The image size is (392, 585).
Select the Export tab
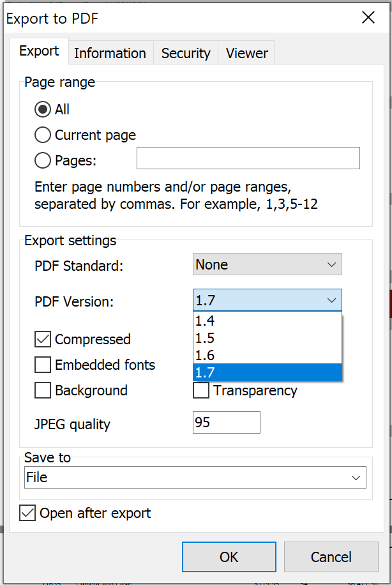tap(39, 51)
